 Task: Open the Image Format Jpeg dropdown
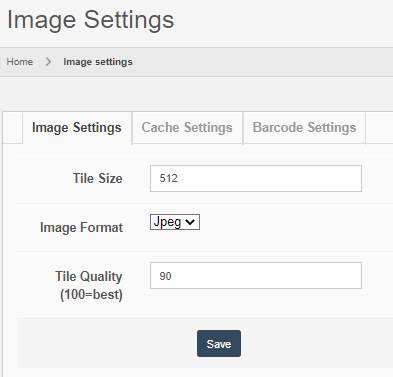175,222
